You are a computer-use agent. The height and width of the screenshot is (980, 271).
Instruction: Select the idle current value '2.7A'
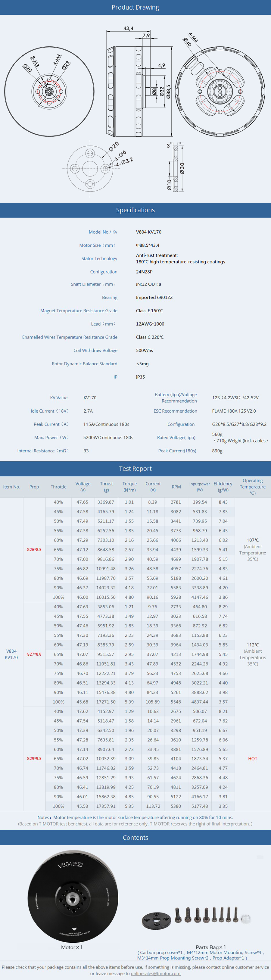[88, 411]
